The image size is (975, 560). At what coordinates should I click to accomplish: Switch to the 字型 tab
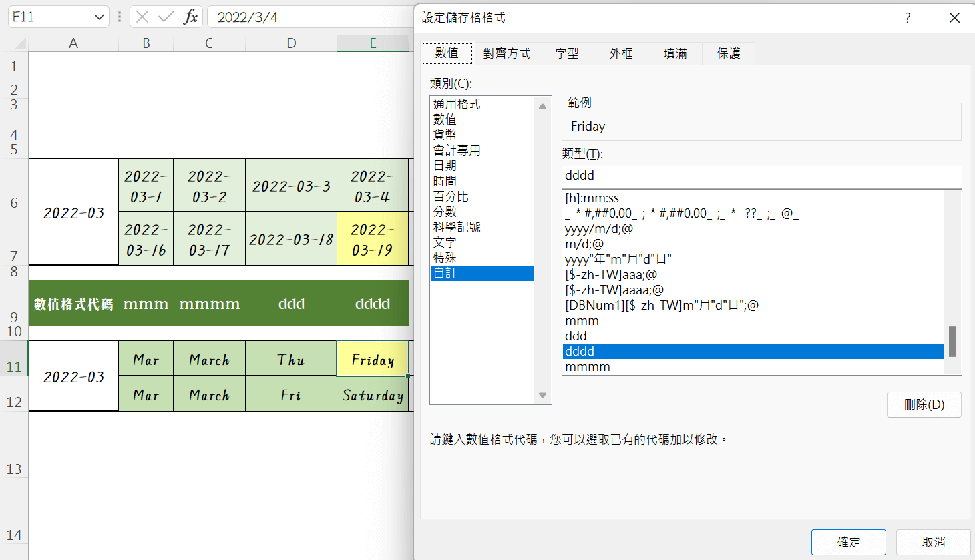point(567,53)
